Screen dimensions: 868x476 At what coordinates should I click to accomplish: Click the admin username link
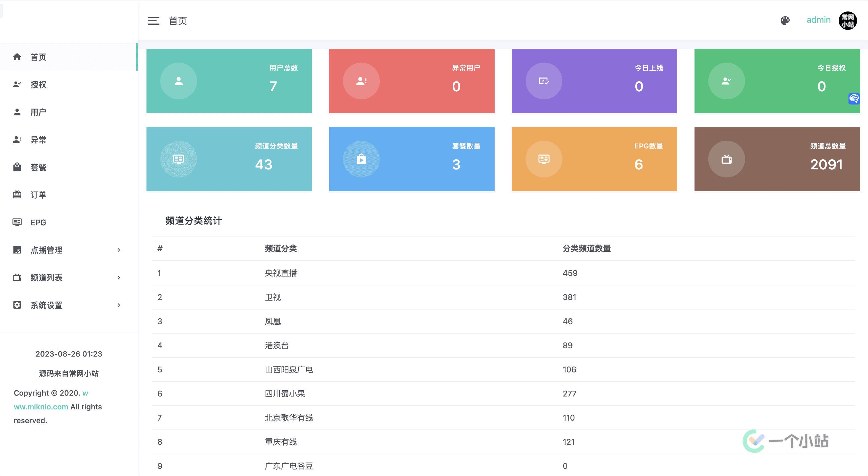(x=818, y=20)
